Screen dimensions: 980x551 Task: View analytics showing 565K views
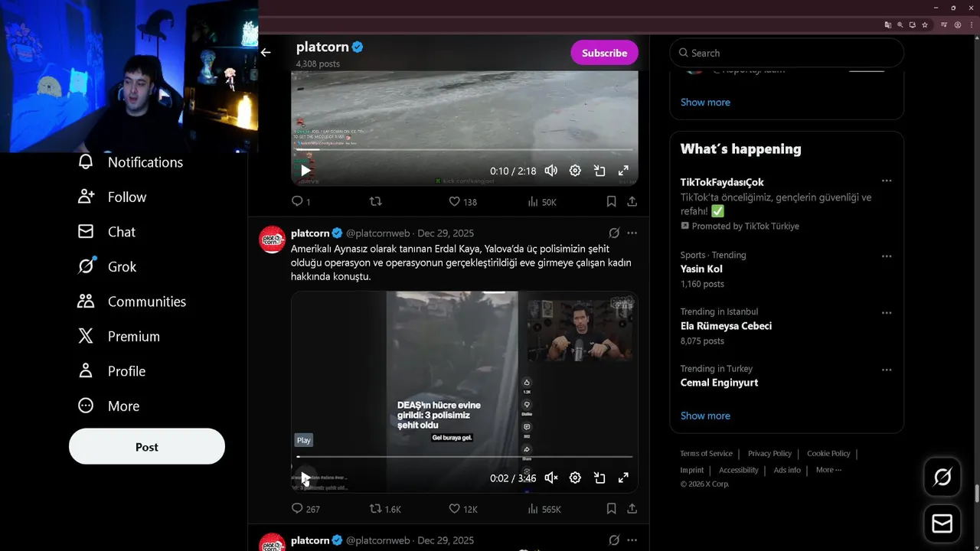pyautogui.click(x=544, y=508)
